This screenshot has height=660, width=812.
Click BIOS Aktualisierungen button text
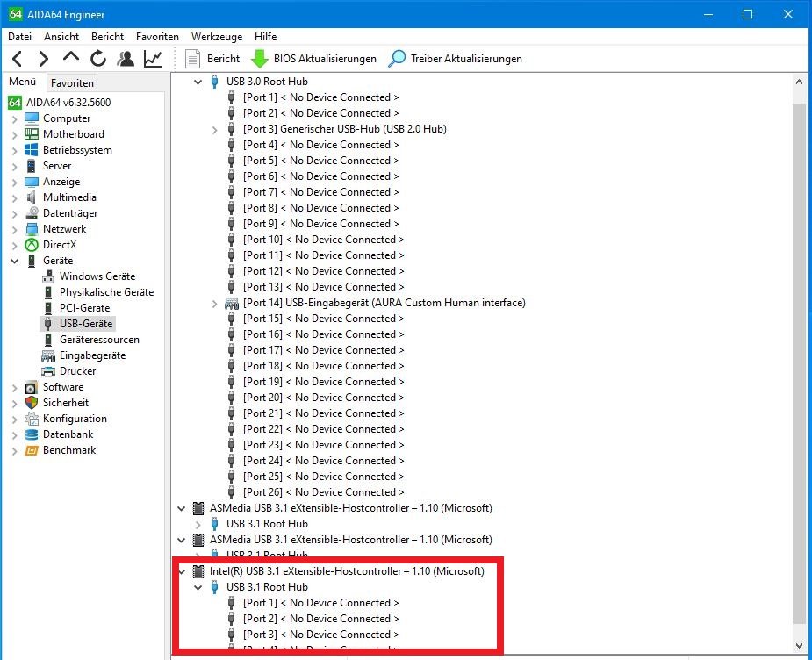(x=325, y=59)
